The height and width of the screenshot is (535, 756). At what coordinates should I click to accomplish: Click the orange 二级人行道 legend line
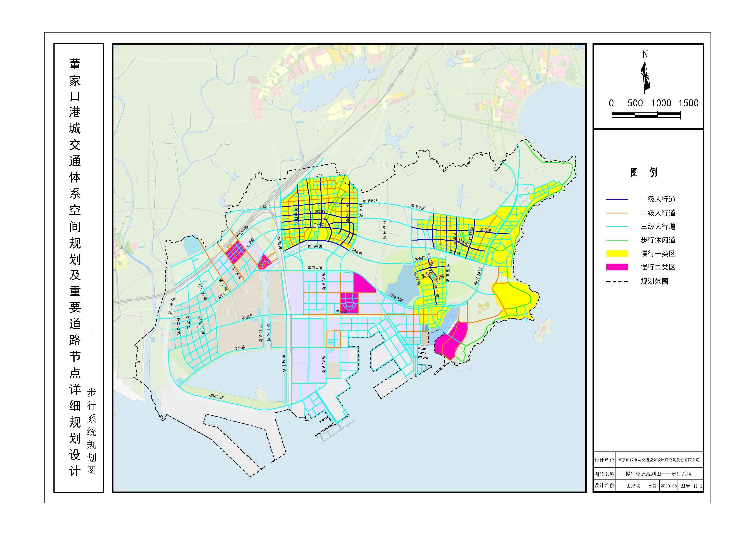(617, 213)
